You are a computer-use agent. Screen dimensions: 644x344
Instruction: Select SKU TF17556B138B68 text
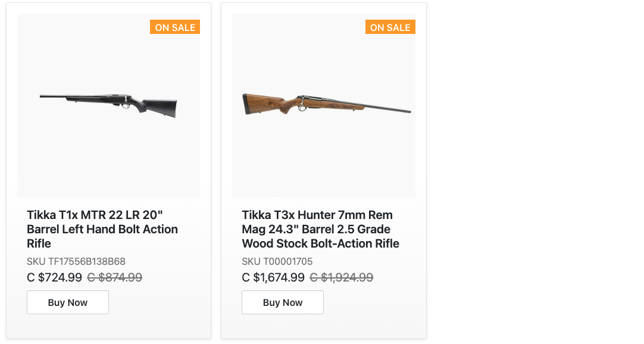click(x=76, y=261)
